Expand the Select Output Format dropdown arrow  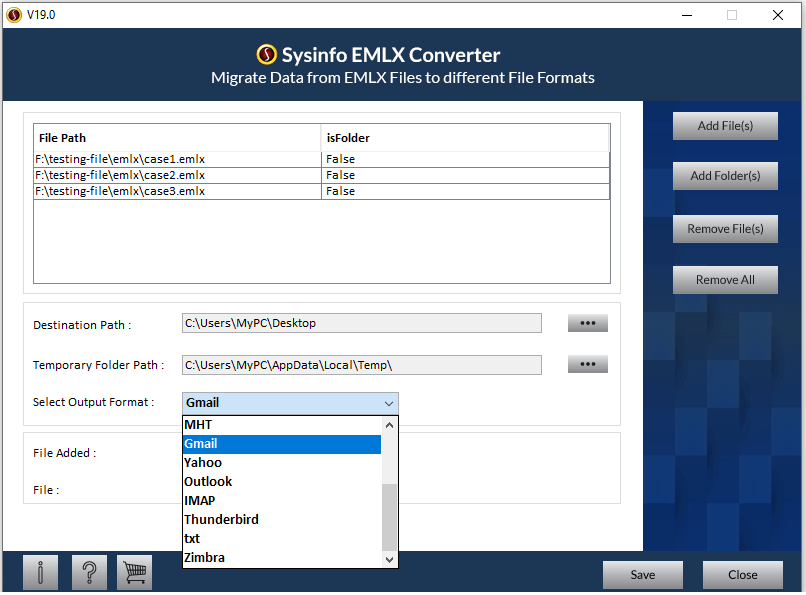point(389,403)
